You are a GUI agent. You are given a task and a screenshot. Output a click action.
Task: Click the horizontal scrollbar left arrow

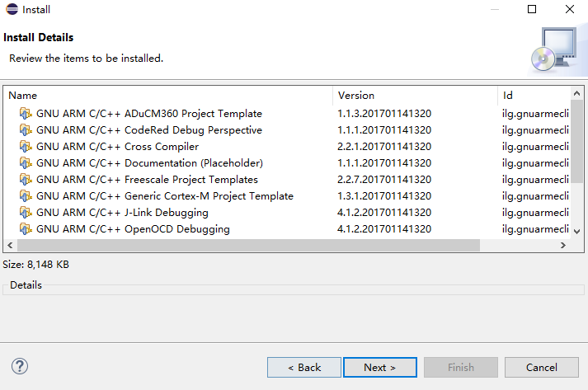coord(10,245)
